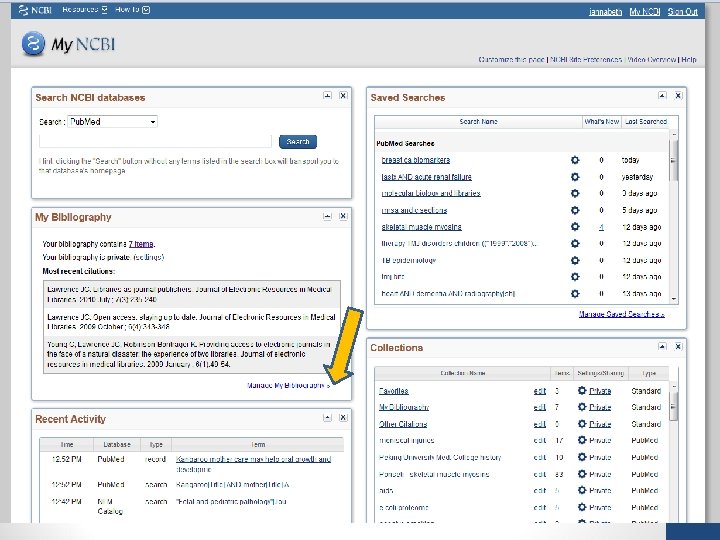Viewport: 720px width, 540px height.
Task: Click into the NCBI search text field
Action: click(155, 141)
